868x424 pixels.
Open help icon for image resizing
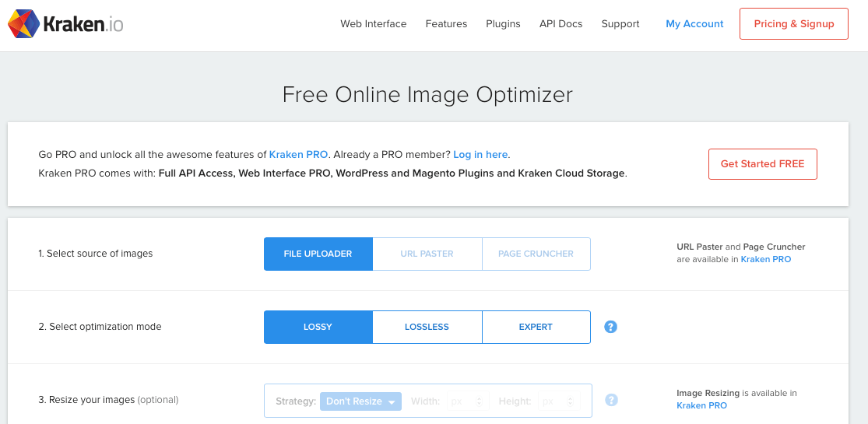pos(611,400)
